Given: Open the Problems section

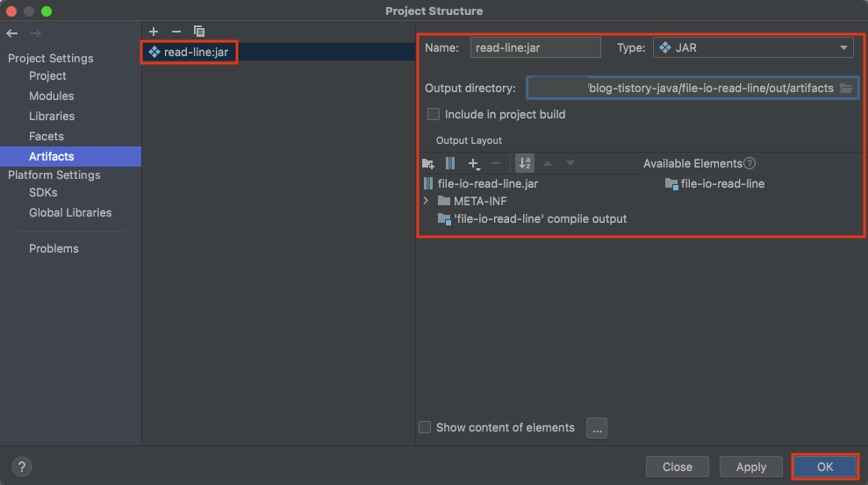Looking at the screenshot, I should tap(54, 248).
